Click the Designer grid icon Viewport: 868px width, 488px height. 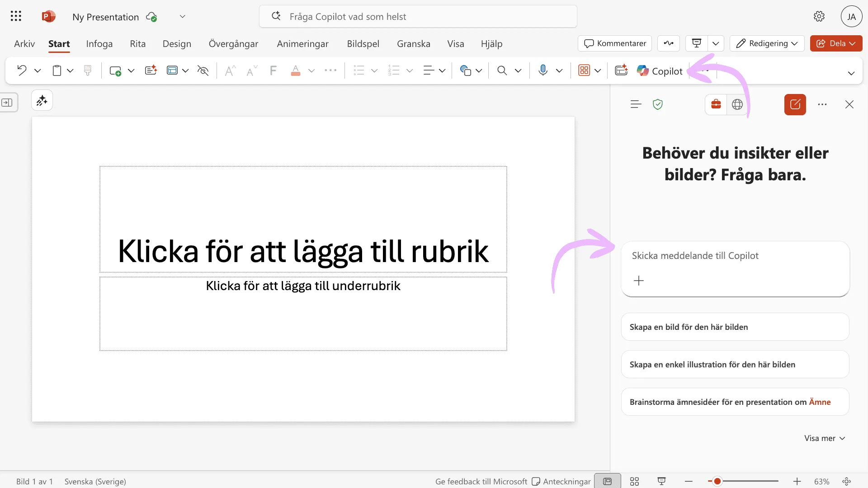point(584,70)
